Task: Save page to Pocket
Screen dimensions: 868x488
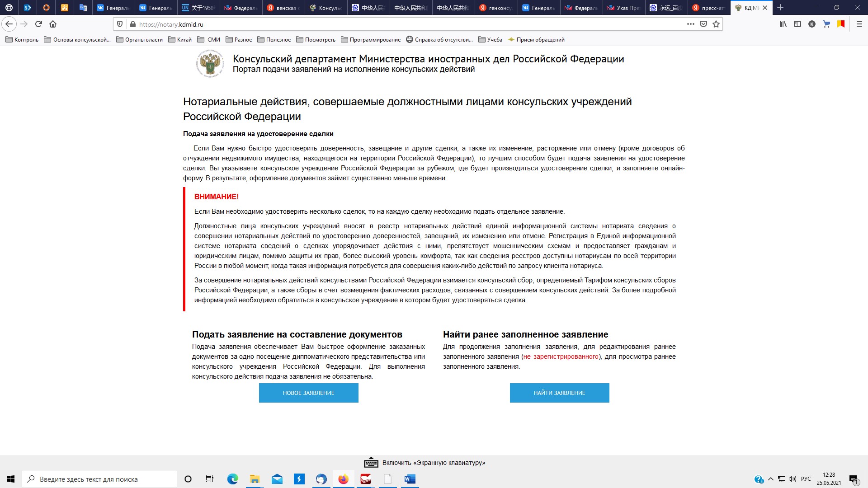Action: click(x=703, y=24)
